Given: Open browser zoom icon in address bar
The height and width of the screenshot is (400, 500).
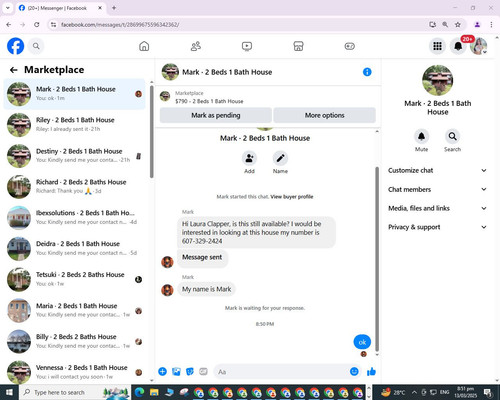Looking at the screenshot, I should pos(445,24).
